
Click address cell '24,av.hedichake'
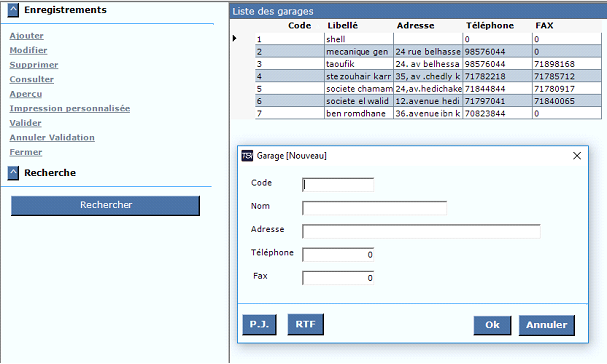428,89
